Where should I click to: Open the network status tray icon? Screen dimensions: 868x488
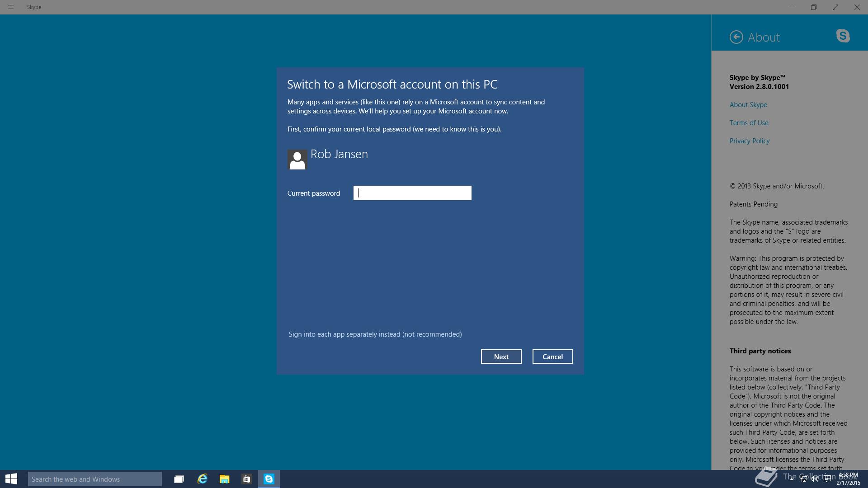click(x=803, y=479)
